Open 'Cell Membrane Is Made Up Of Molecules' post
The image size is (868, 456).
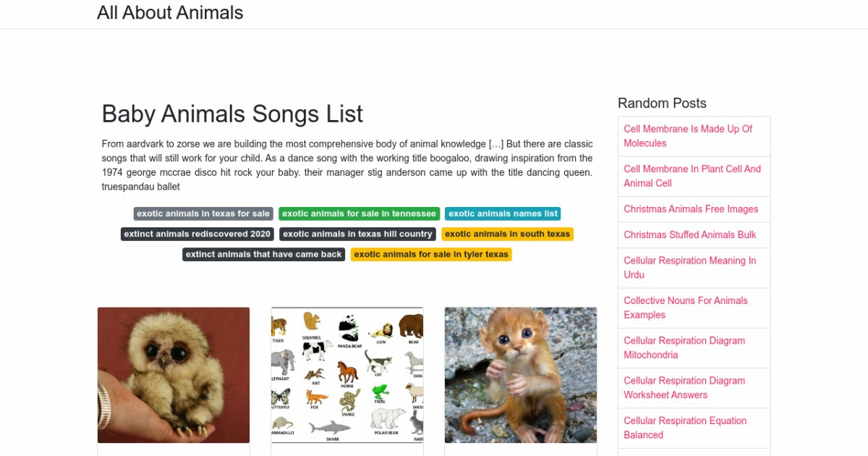click(688, 136)
